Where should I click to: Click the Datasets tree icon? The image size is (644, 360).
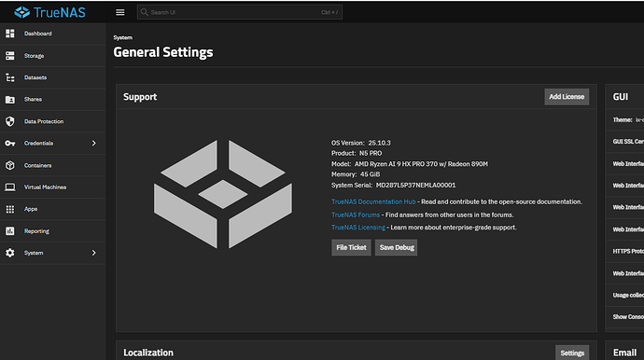(10, 77)
